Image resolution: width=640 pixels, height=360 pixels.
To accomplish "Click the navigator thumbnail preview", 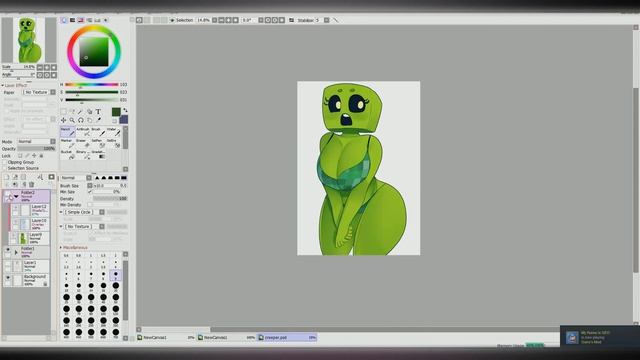I will pyautogui.click(x=29, y=40).
